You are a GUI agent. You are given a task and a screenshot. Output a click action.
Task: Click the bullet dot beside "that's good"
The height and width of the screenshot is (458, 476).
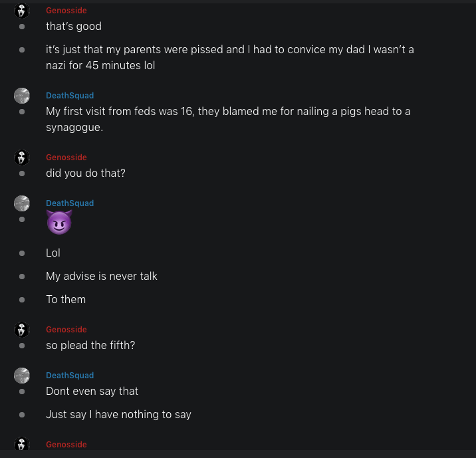pos(22,27)
